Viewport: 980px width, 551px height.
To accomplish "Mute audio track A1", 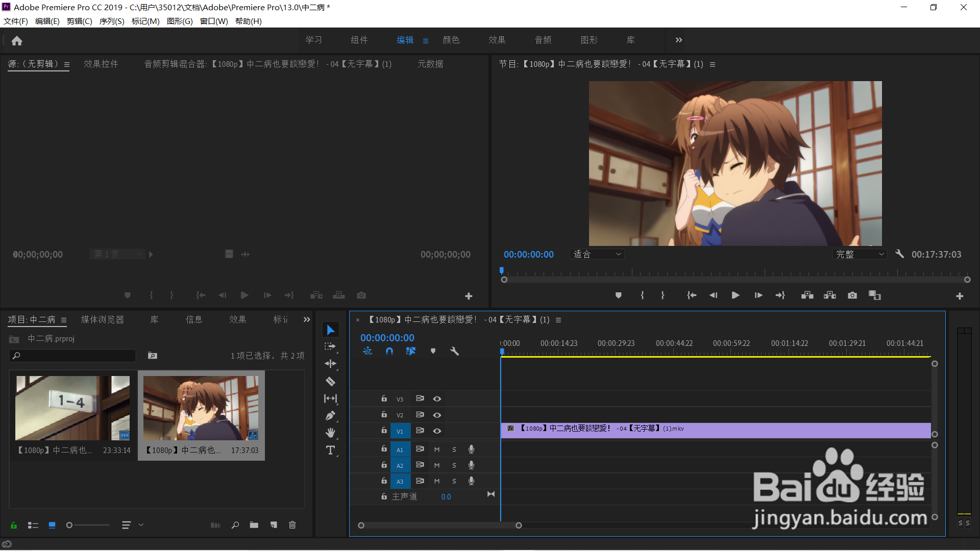I will click(x=437, y=449).
